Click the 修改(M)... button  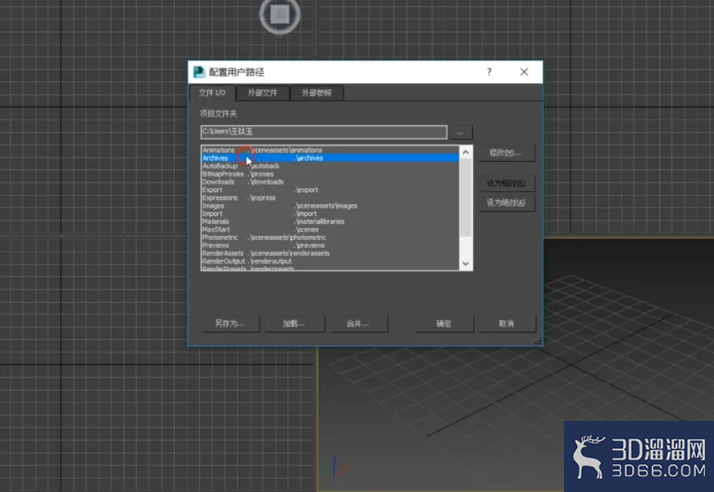tap(506, 153)
